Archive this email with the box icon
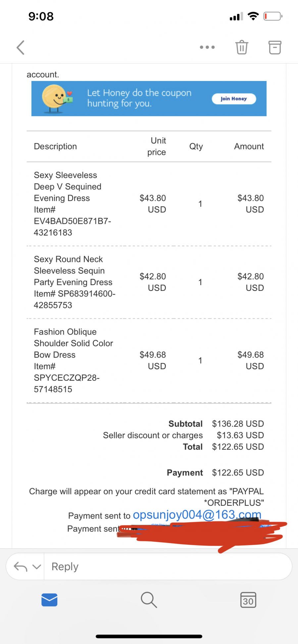The height and width of the screenshot is (644, 298). coord(275,47)
